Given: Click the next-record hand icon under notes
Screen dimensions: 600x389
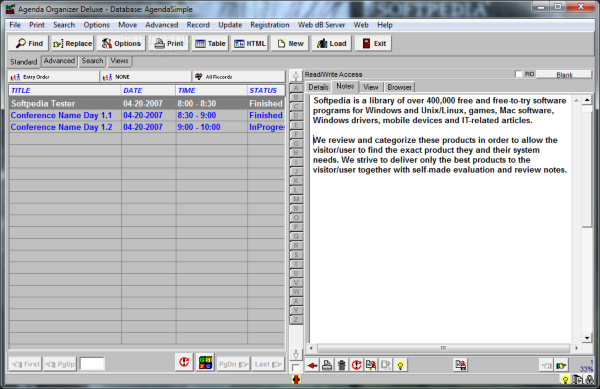Looking at the screenshot, I should point(561,365).
